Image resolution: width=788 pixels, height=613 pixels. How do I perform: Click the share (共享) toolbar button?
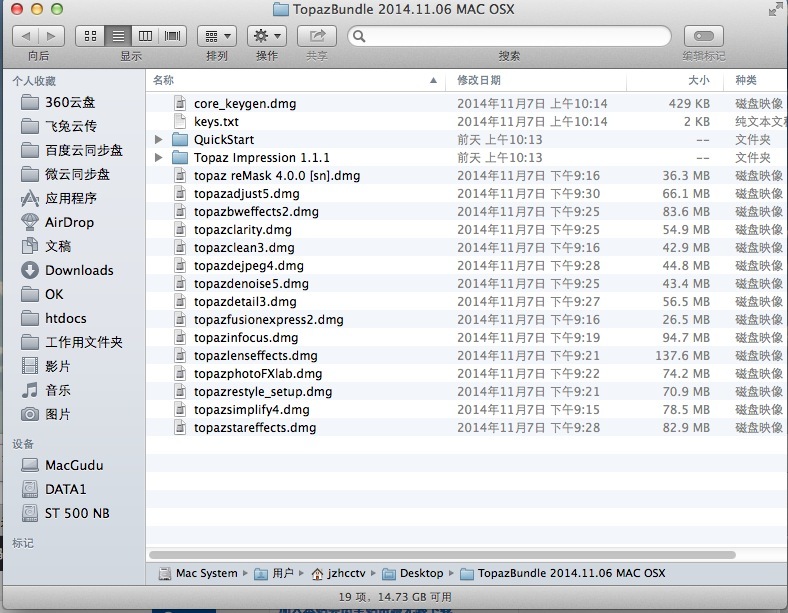317,36
